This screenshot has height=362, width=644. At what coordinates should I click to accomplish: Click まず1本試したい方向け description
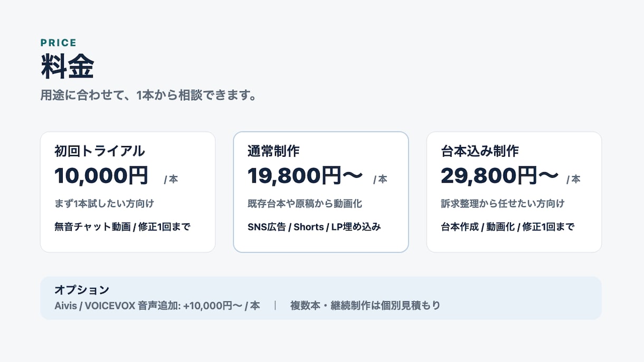point(104,203)
